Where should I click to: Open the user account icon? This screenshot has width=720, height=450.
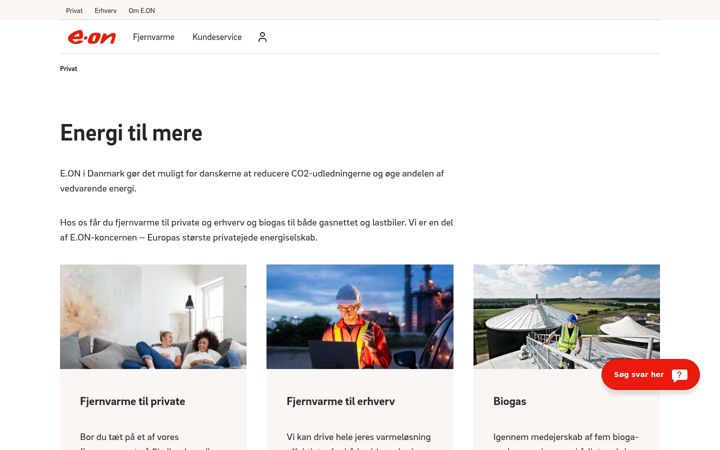[x=262, y=37]
